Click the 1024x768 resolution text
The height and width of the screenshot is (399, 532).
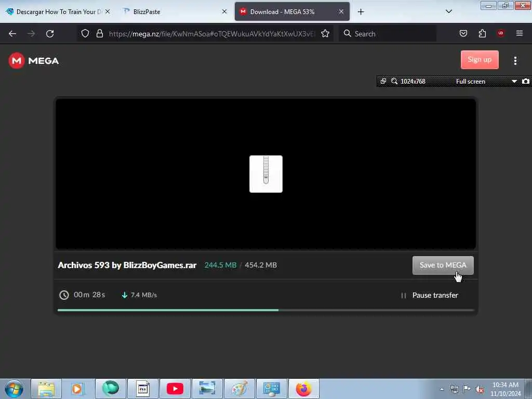pyautogui.click(x=413, y=82)
